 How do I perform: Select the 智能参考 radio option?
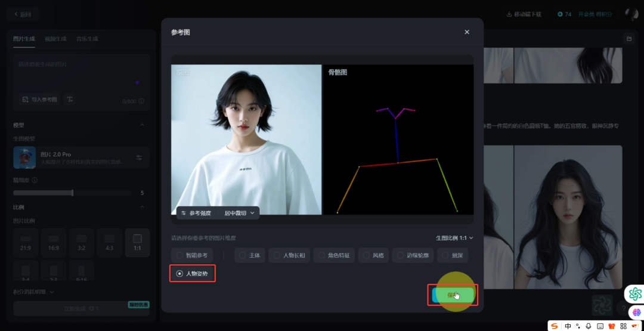tap(192, 255)
